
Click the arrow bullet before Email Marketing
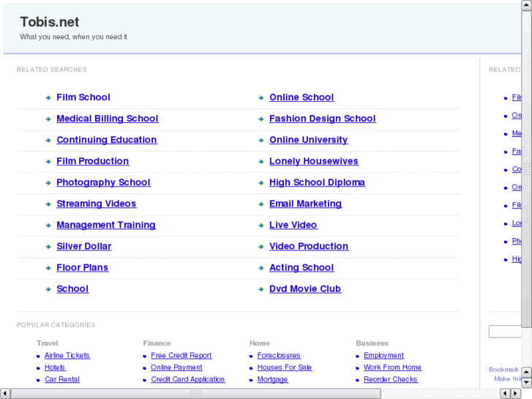[261, 204]
